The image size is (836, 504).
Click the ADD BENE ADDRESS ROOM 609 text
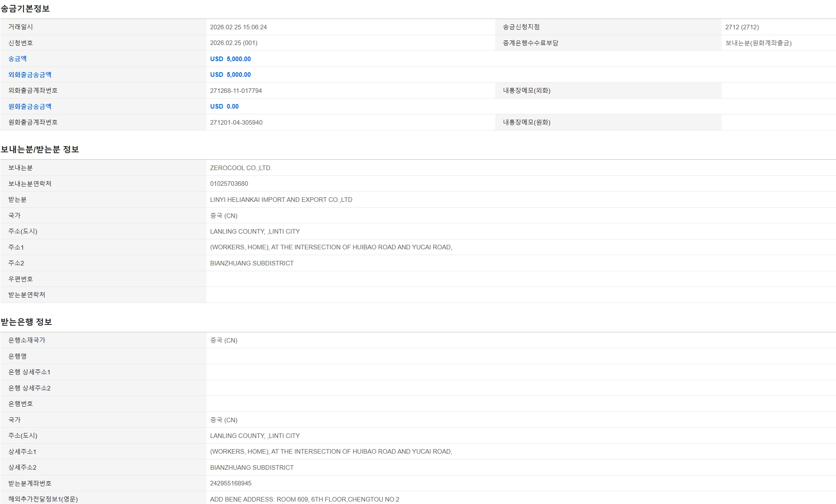(x=304, y=499)
